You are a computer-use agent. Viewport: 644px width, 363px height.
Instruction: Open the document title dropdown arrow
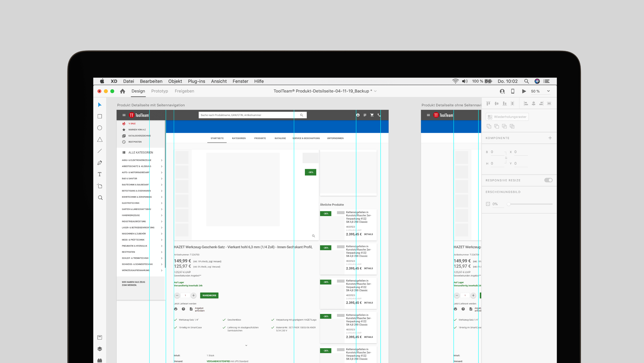(375, 91)
